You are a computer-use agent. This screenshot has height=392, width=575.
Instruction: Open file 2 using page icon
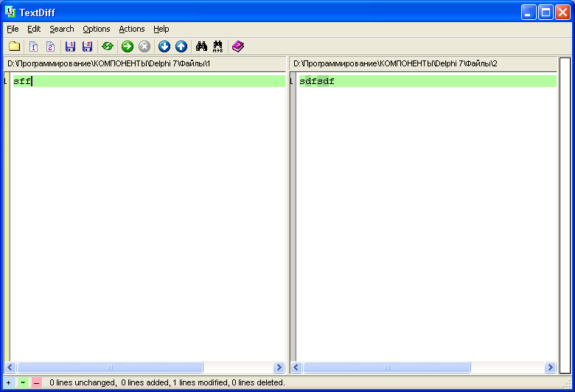[50, 46]
